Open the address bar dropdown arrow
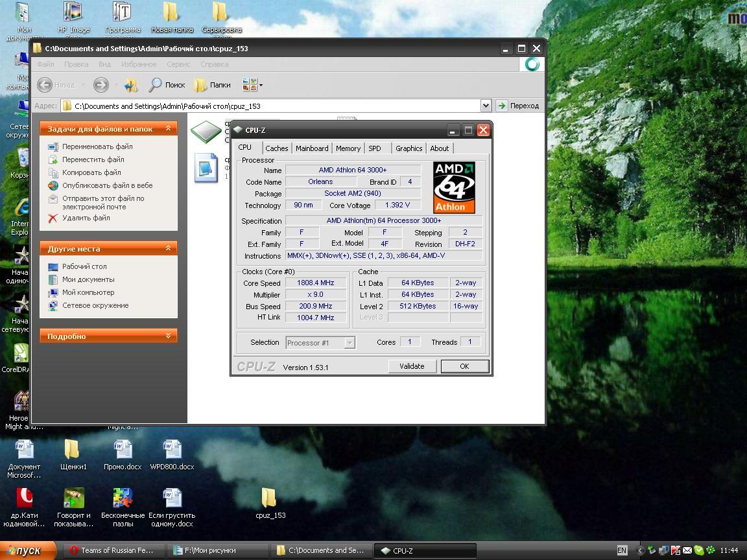Viewport: 747px width, 560px height. click(x=486, y=106)
